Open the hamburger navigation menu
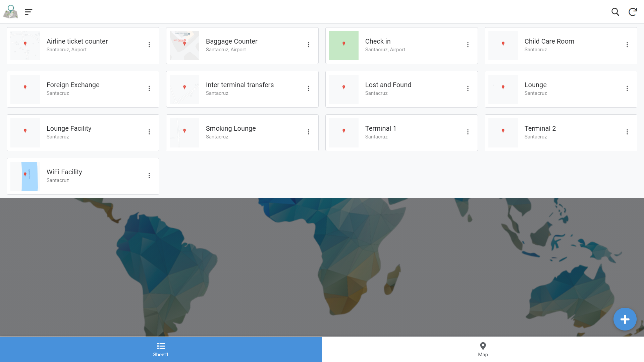This screenshot has height=362, width=644. 29,12
